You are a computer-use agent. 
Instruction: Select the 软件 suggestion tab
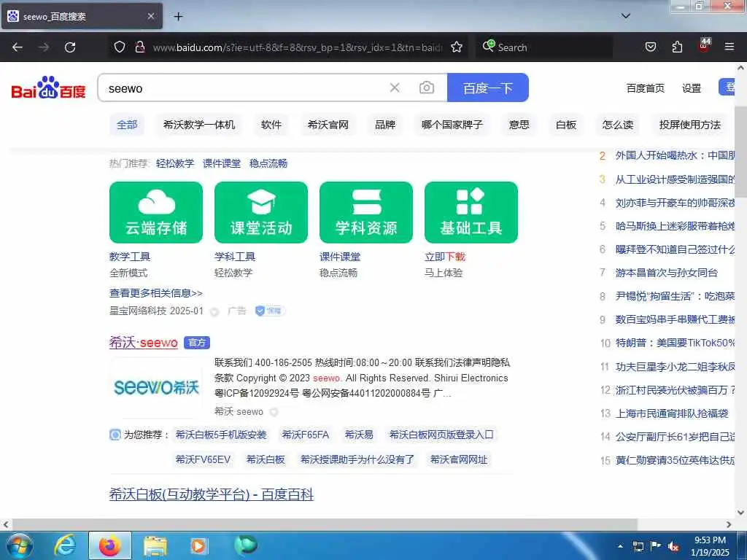[x=271, y=125]
